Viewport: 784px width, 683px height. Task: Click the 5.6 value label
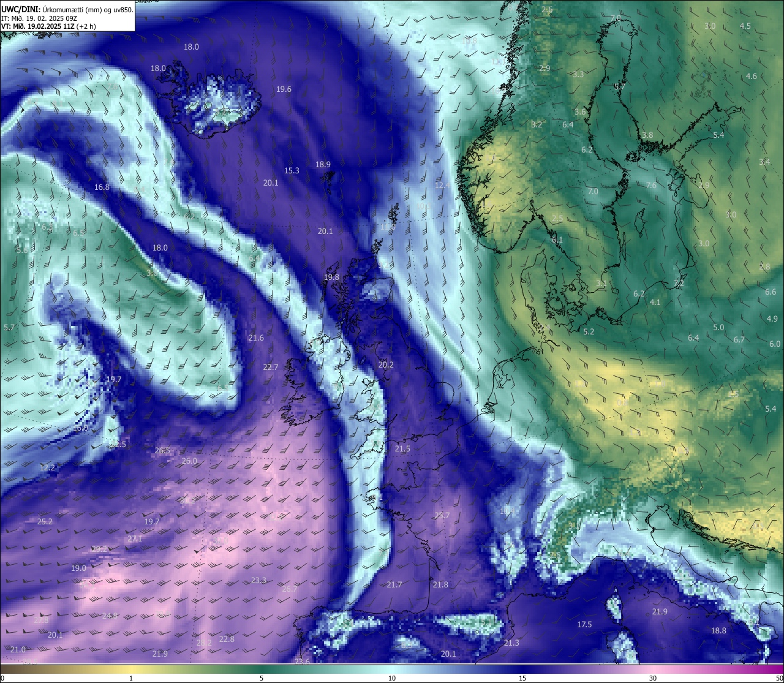click(x=22, y=250)
